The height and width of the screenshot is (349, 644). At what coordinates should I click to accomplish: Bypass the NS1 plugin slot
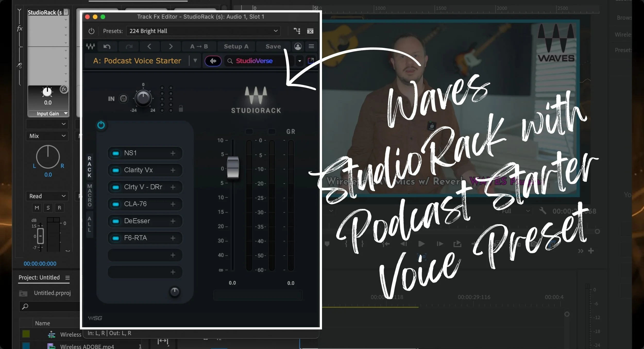tap(116, 153)
